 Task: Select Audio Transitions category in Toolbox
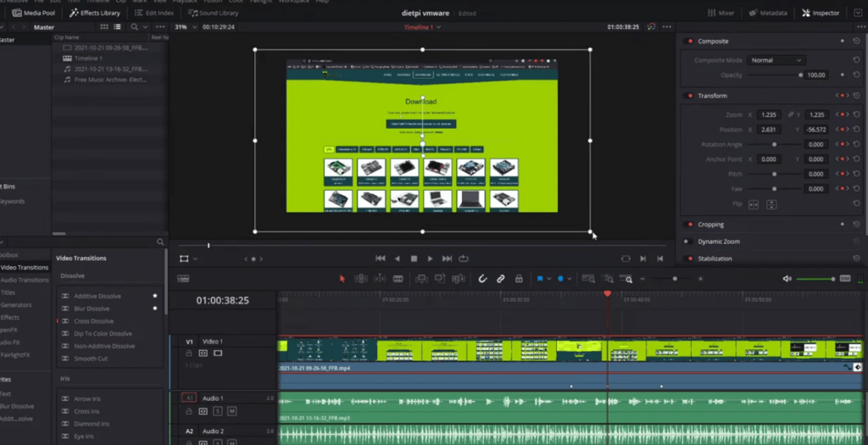click(25, 280)
